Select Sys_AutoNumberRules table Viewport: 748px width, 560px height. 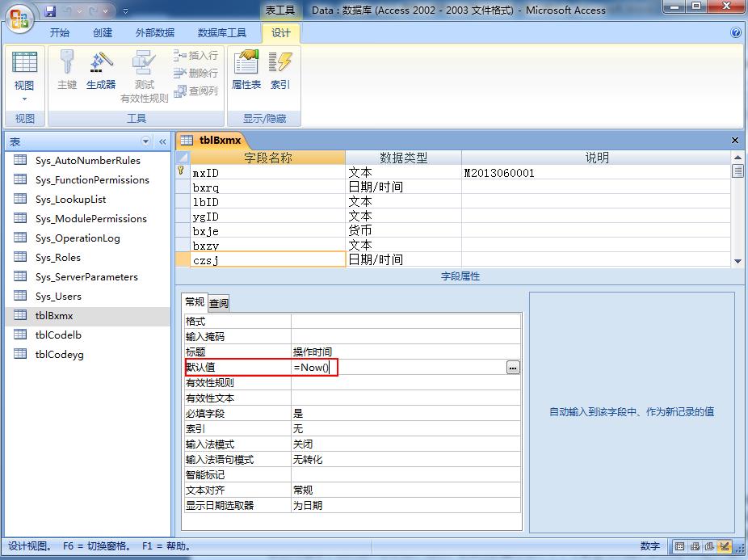pos(87,161)
